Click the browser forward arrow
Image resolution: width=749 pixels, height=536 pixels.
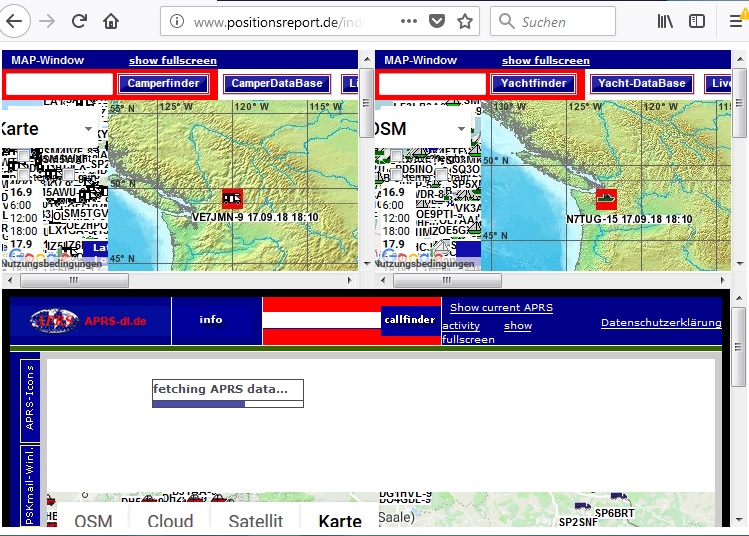tap(47, 21)
